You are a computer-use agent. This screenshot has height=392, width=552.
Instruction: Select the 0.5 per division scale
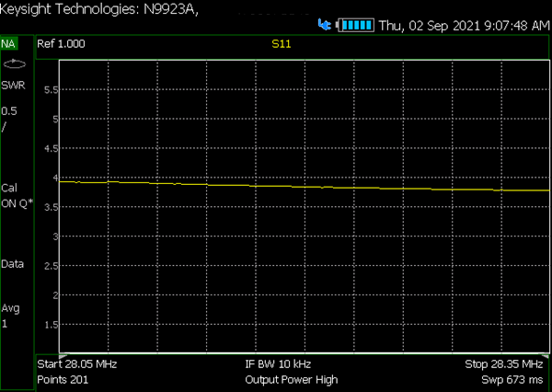(9, 119)
